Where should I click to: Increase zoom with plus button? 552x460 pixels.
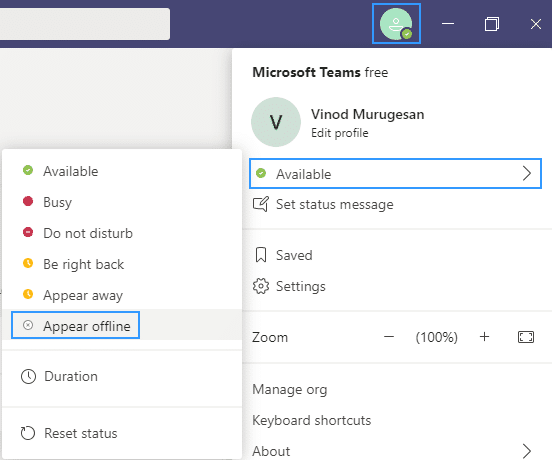click(x=484, y=337)
